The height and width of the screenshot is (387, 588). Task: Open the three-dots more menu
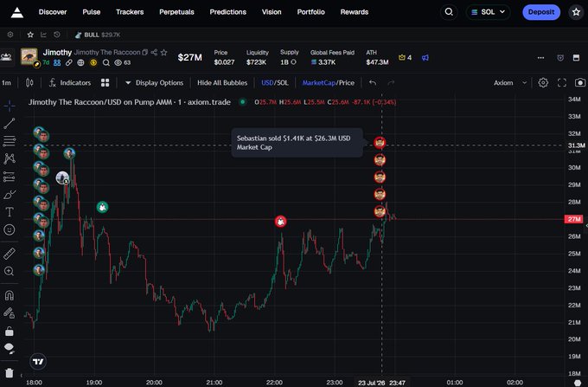click(x=540, y=57)
